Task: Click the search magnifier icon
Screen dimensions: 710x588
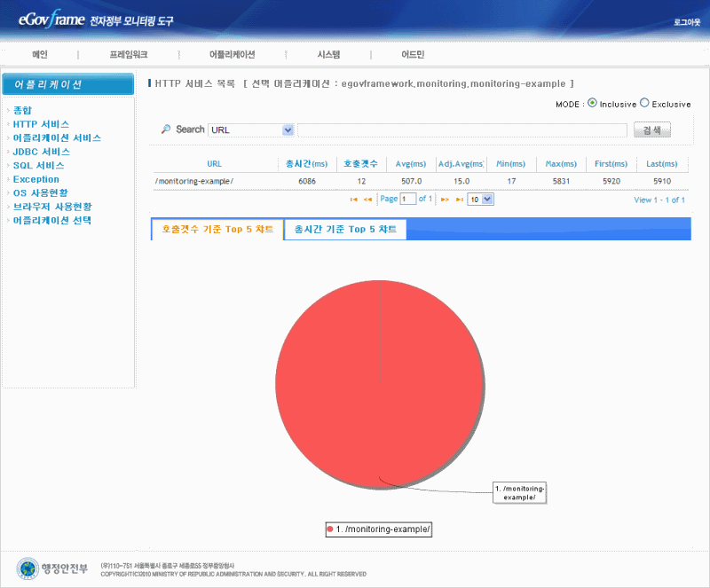Action: [x=165, y=129]
